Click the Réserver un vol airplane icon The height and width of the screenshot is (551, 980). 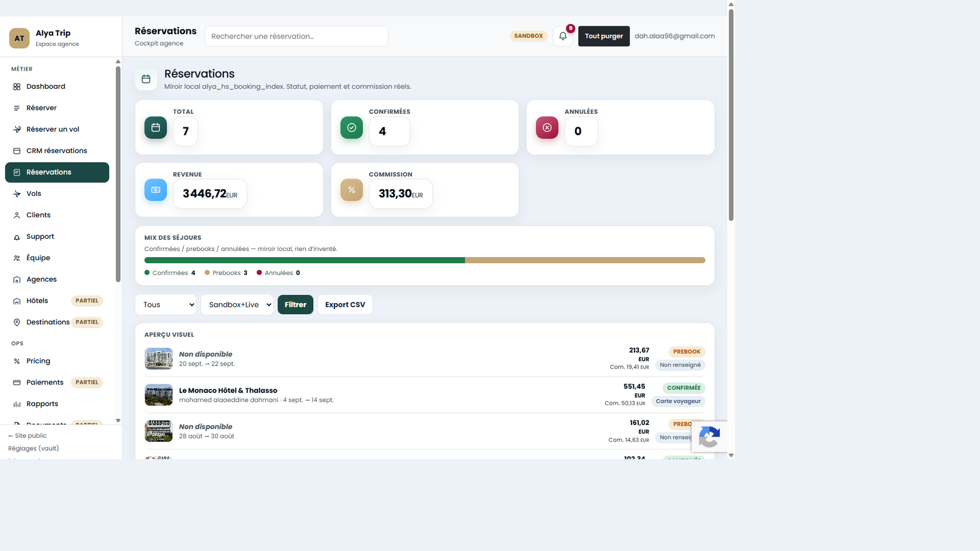click(x=17, y=130)
